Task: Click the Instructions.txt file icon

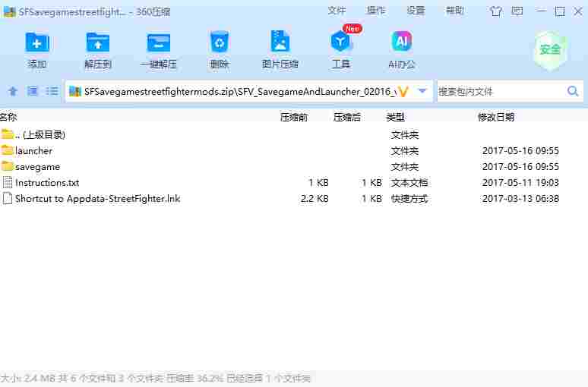Action: click(7, 182)
